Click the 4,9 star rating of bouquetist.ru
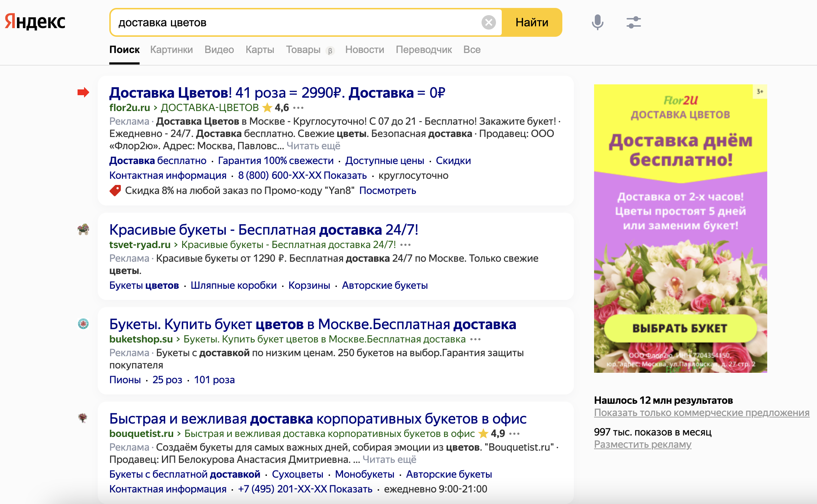The image size is (817, 504). click(492, 434)
